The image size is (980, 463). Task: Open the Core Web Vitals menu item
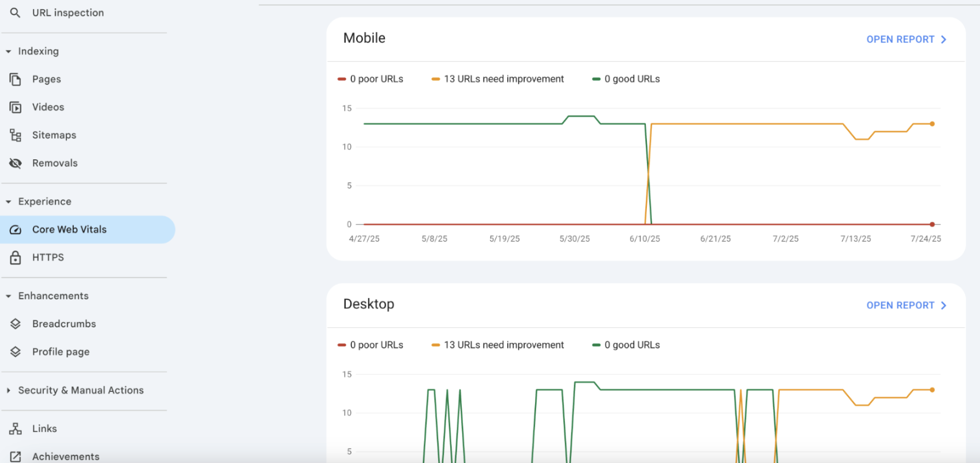click(x=69, y=229)
